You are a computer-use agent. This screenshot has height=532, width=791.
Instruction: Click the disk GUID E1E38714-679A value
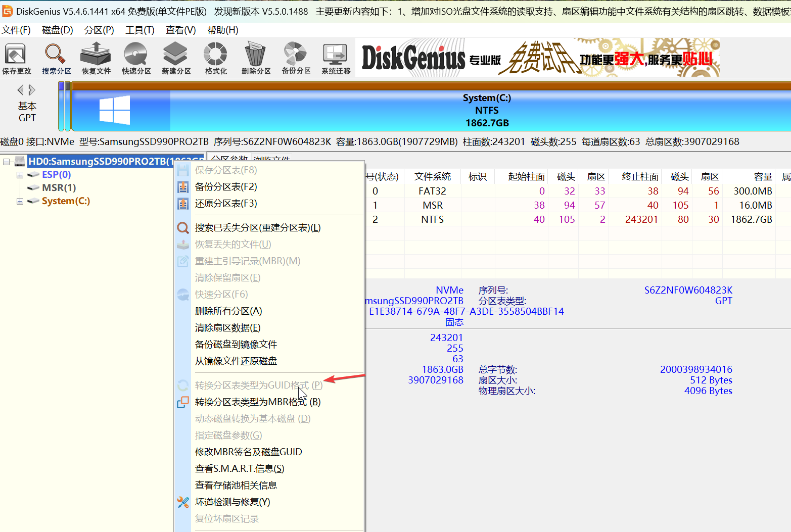coord(466,312)
